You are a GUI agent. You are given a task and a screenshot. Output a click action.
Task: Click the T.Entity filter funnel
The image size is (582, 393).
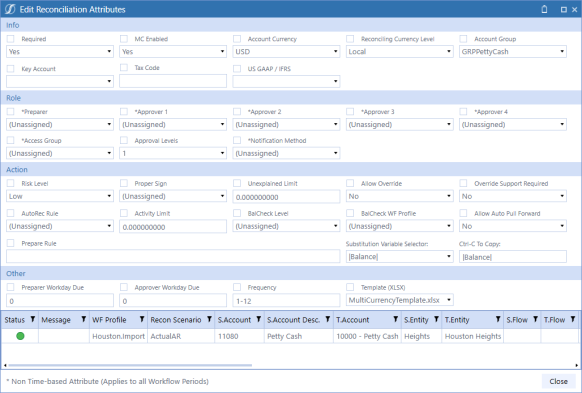[498, 319]
